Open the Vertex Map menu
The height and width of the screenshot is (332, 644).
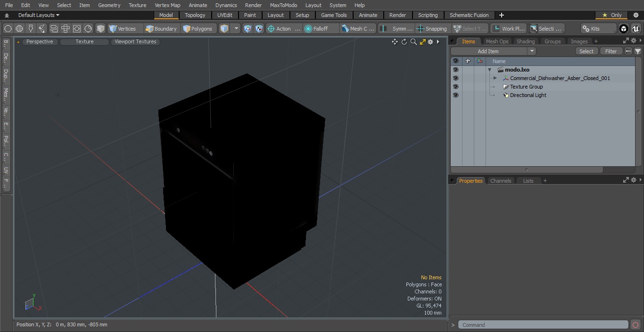click(x=167, y=5)
